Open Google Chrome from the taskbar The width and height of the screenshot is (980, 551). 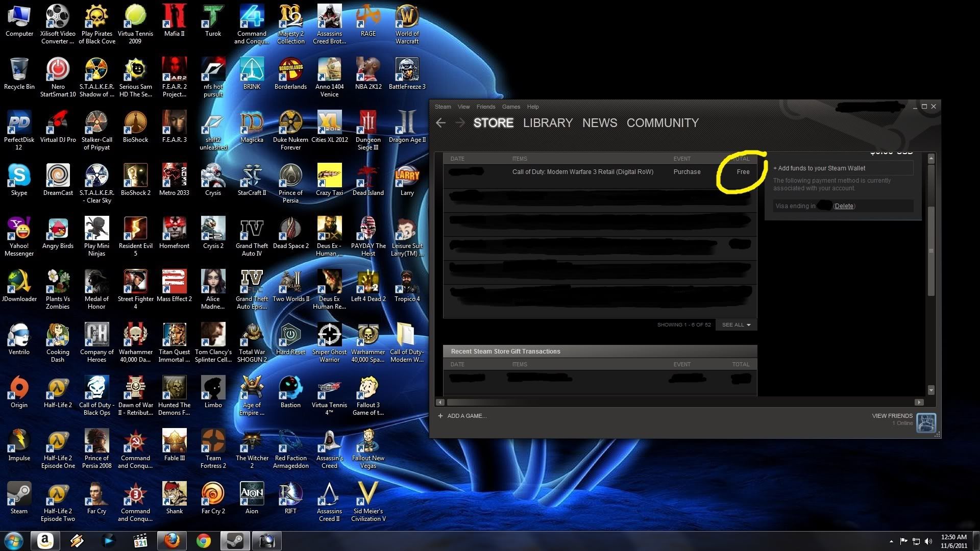204,540
